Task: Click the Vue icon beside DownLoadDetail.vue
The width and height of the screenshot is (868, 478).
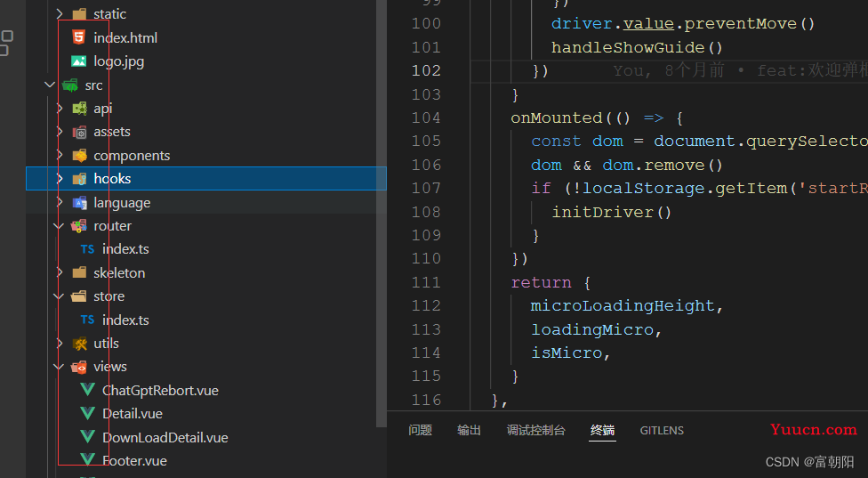Action: [87, 436]
